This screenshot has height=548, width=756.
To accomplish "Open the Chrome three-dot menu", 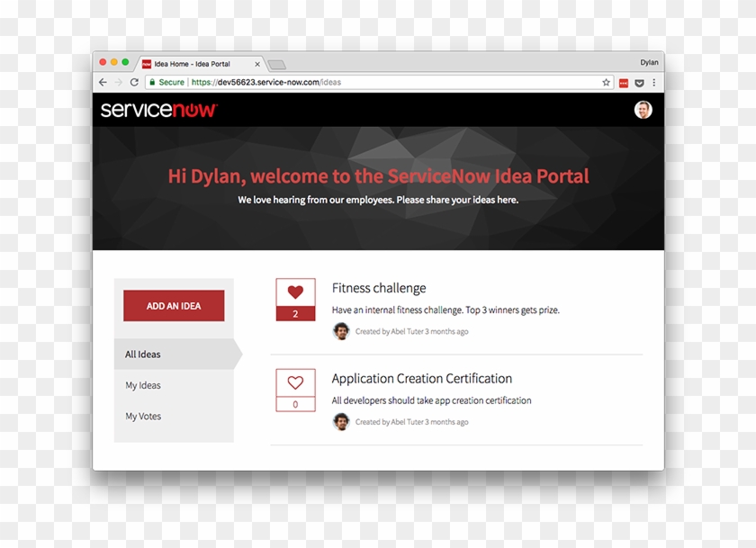I will [653, 83].
